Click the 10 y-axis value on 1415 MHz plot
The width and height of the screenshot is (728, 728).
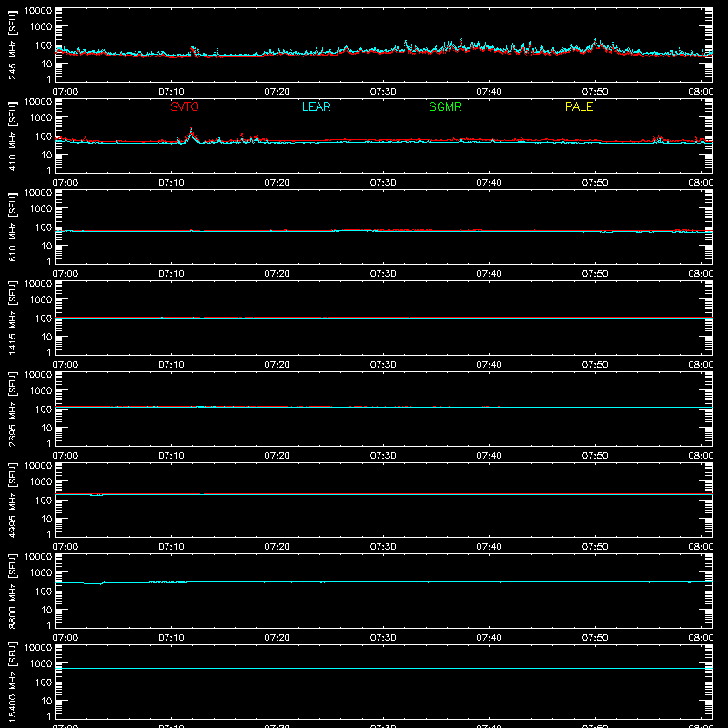click(x=47, y=337)
